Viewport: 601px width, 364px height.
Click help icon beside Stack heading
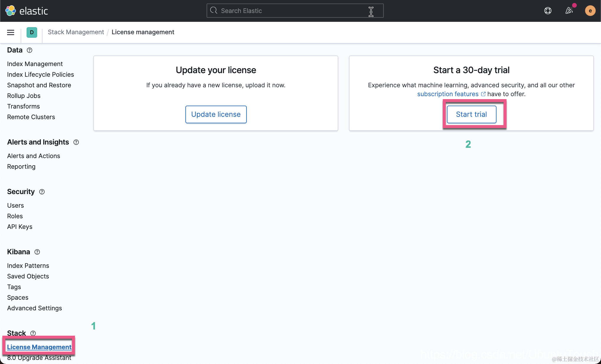pos(33,333)
